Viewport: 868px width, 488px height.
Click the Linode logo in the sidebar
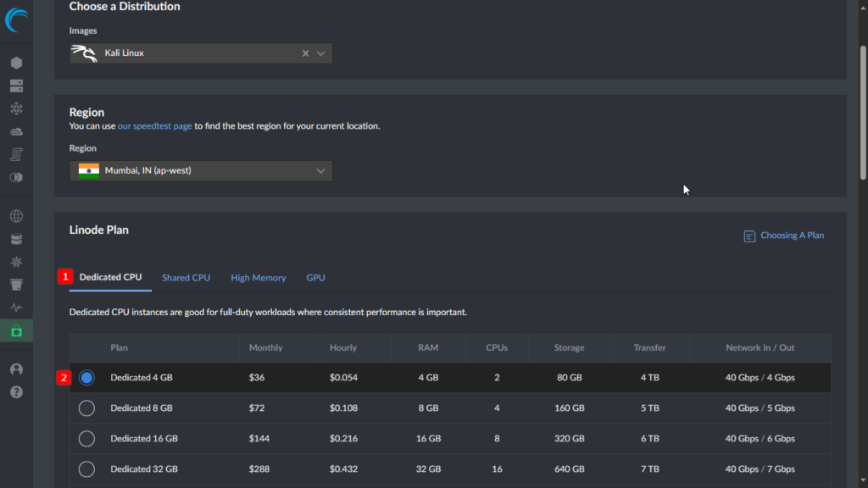click(16, 20)
